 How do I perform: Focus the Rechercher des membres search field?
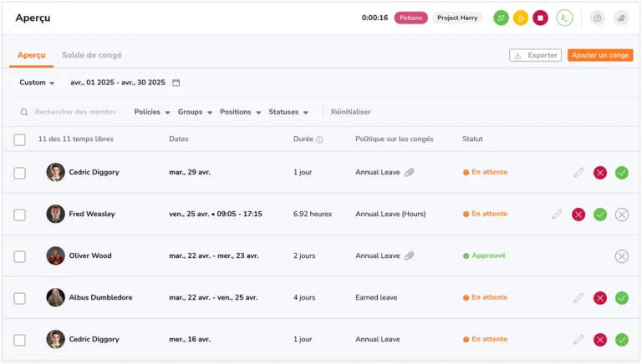75,112
